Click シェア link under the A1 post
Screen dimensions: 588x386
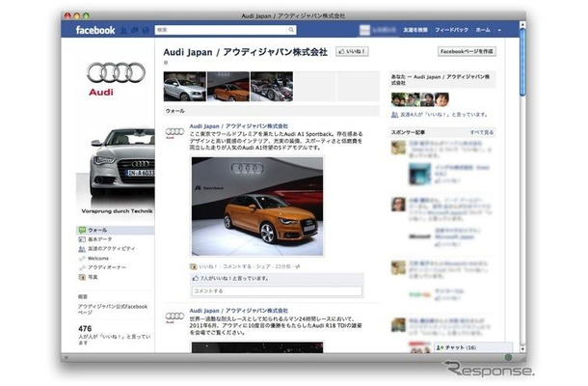pos(263,266)
